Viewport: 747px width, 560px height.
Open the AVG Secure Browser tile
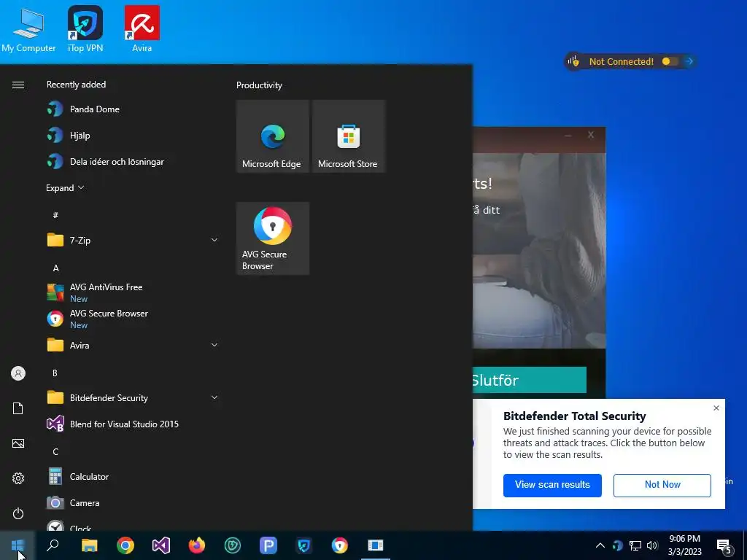click(273, 238)
